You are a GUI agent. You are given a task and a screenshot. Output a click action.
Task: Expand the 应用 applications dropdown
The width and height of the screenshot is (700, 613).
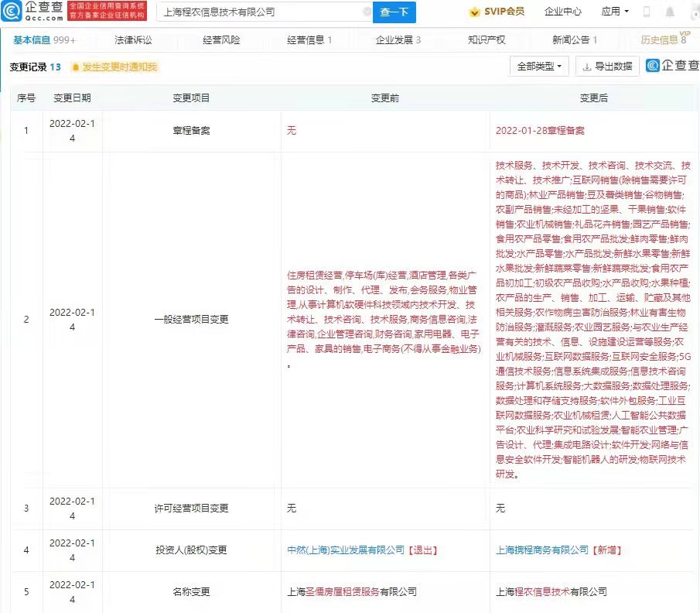click(x=615, y=12)
